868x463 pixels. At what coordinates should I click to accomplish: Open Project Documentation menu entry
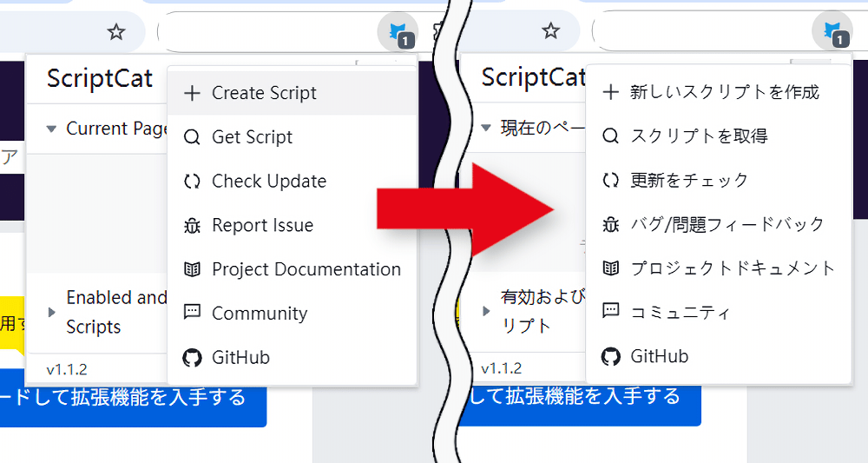pos(292,269)
